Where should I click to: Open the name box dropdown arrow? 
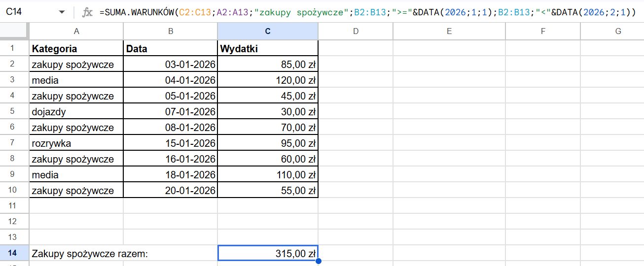[62, 12]
